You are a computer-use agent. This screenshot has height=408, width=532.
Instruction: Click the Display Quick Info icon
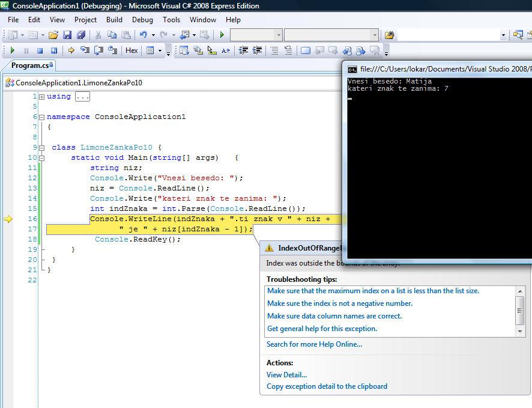click(212, 50)
